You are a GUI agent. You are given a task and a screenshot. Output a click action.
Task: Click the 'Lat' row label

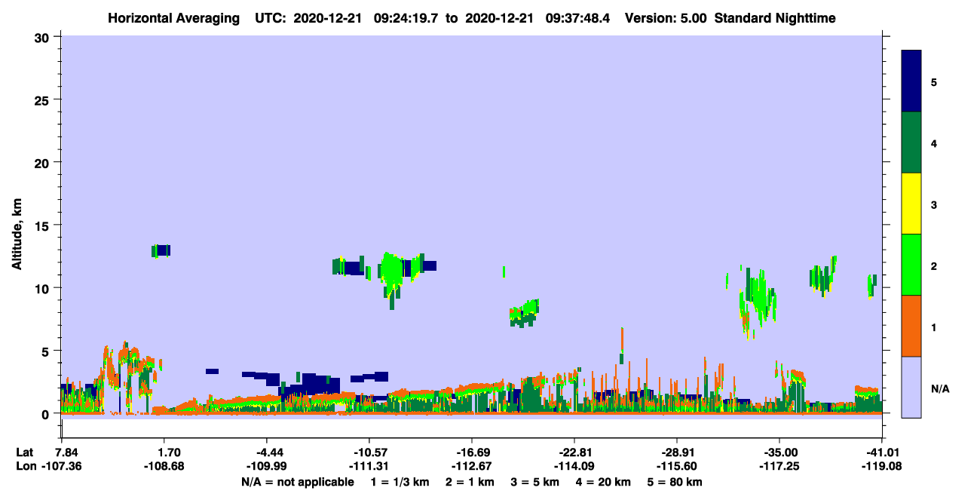25,452
